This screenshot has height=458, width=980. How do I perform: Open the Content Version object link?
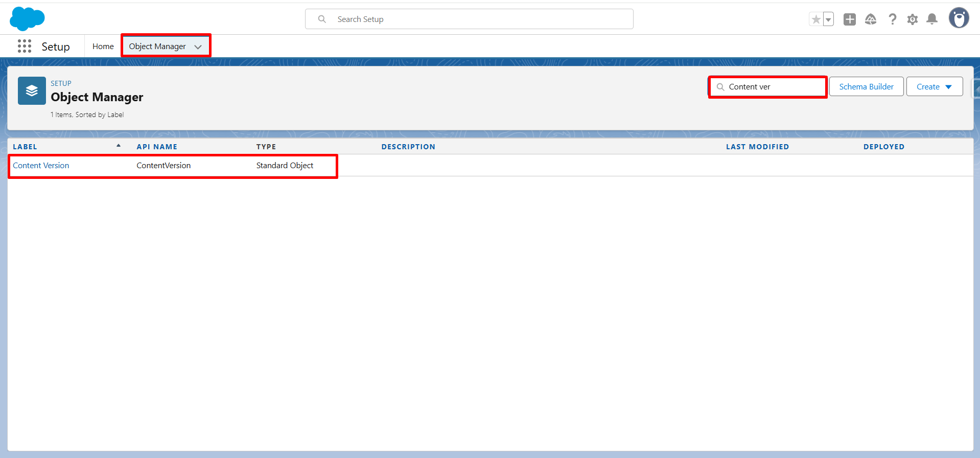point(41,166)
